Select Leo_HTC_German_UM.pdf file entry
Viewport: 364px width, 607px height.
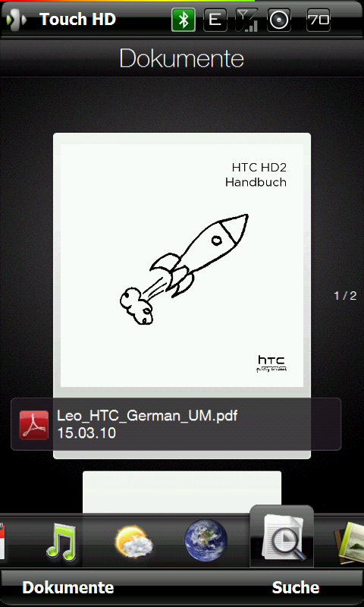[176, 424]
